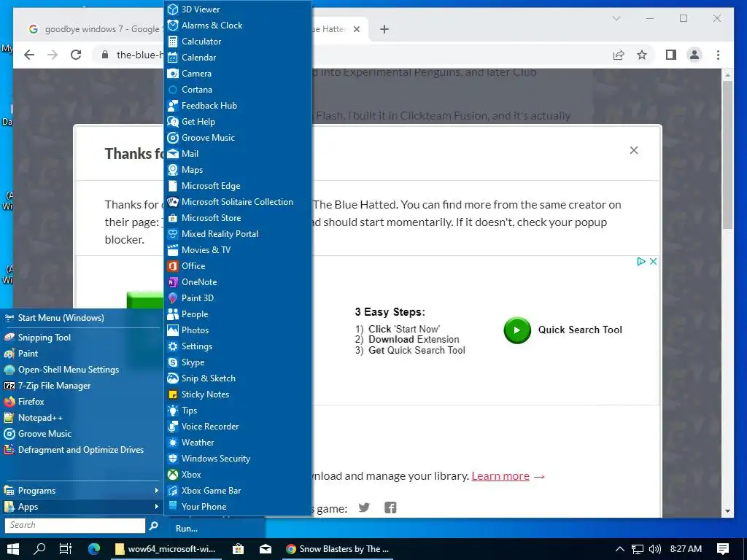Launch Skype
The image size is (747, 560).
tap(239, 362)
